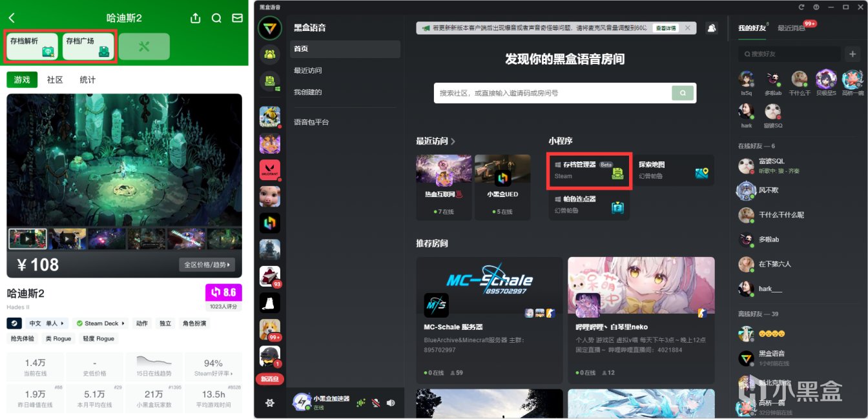Open the 热血互联网 recent room card
This screenshot has height=419, width=868.
(x=444, y=187)
